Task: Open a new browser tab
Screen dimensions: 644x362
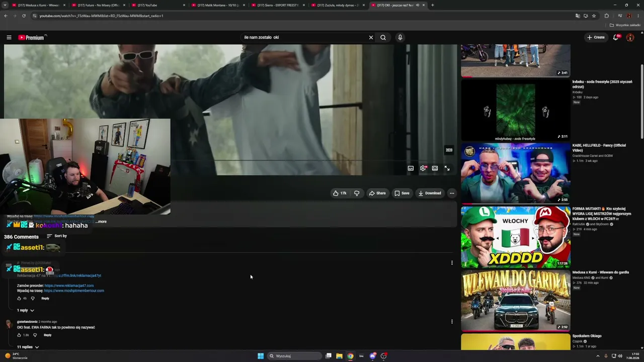Action: point(432,5)
